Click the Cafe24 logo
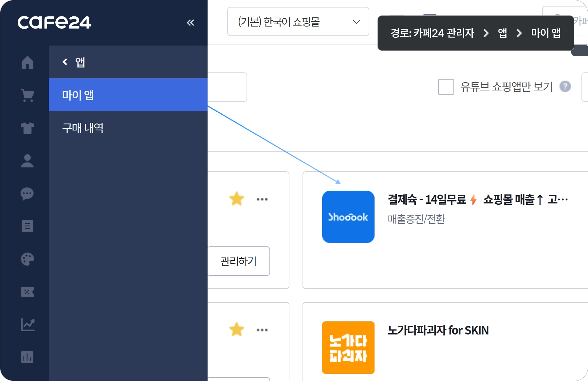Screen dimensions: 588x381 click(54, 23)
